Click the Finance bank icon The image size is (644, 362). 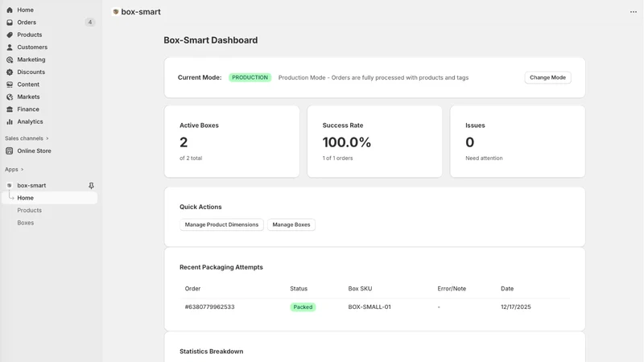pos(10,109)
